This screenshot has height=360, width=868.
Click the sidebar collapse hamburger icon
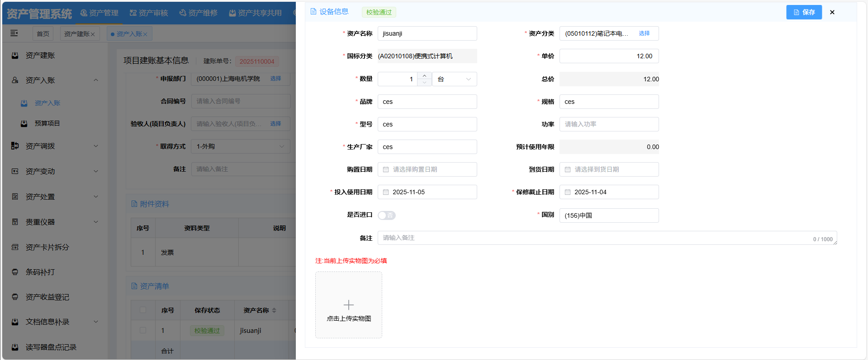[x=14, y=33]
